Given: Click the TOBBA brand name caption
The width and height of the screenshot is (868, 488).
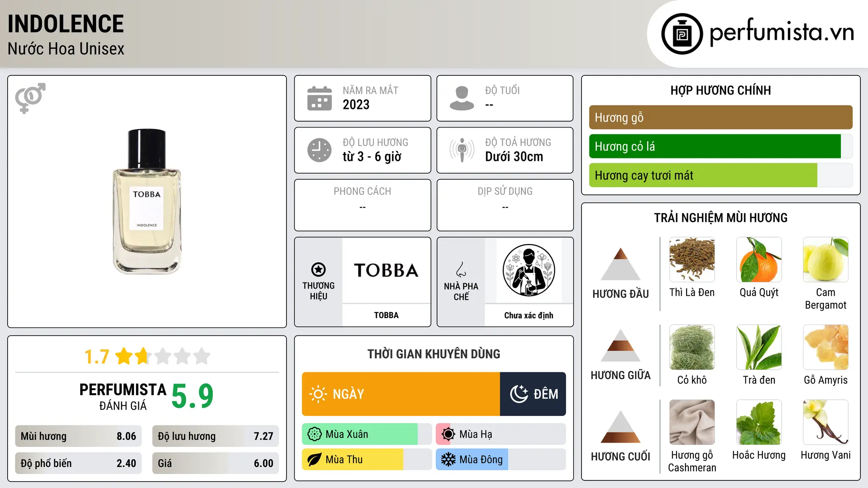Looking at the screenshot, I should point(386,315).
